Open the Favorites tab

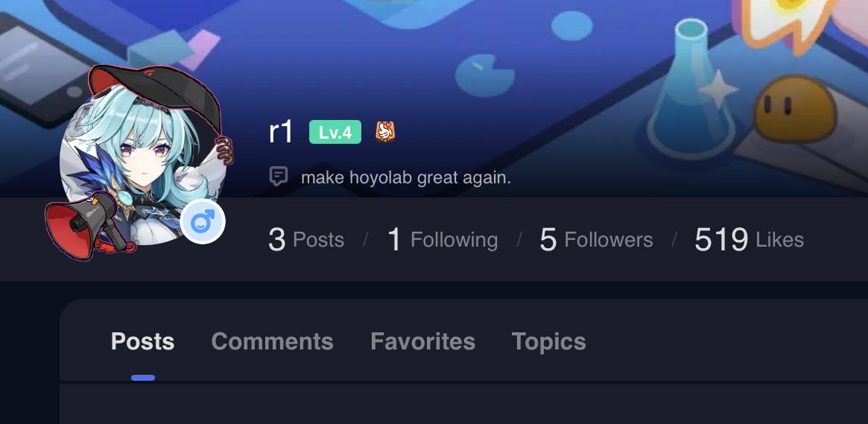coord(423,341)
